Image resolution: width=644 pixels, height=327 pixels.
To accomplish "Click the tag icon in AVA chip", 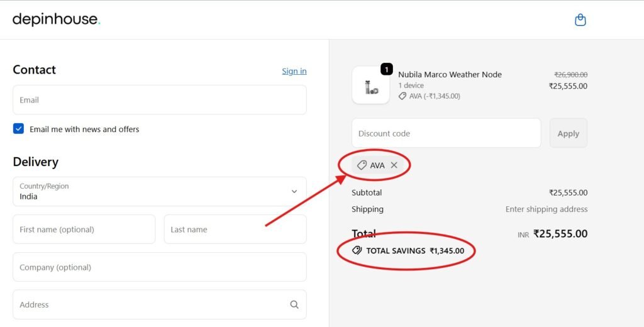I will [362, 165].
